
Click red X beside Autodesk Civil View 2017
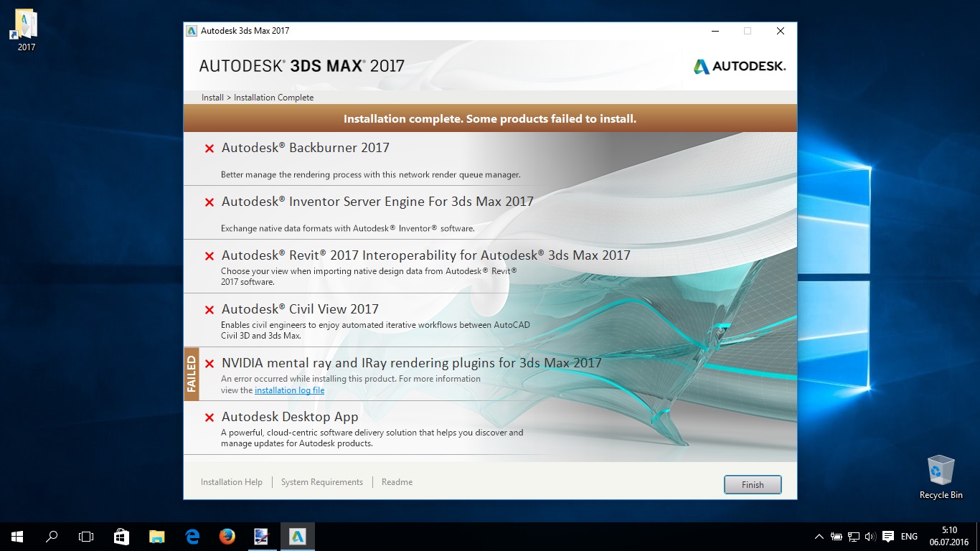(209, 310)
